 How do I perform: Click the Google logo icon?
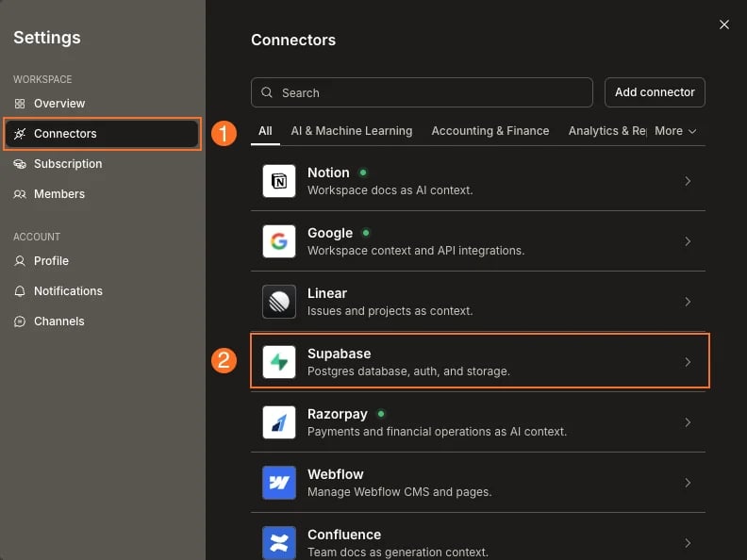(x=279, y=241)
